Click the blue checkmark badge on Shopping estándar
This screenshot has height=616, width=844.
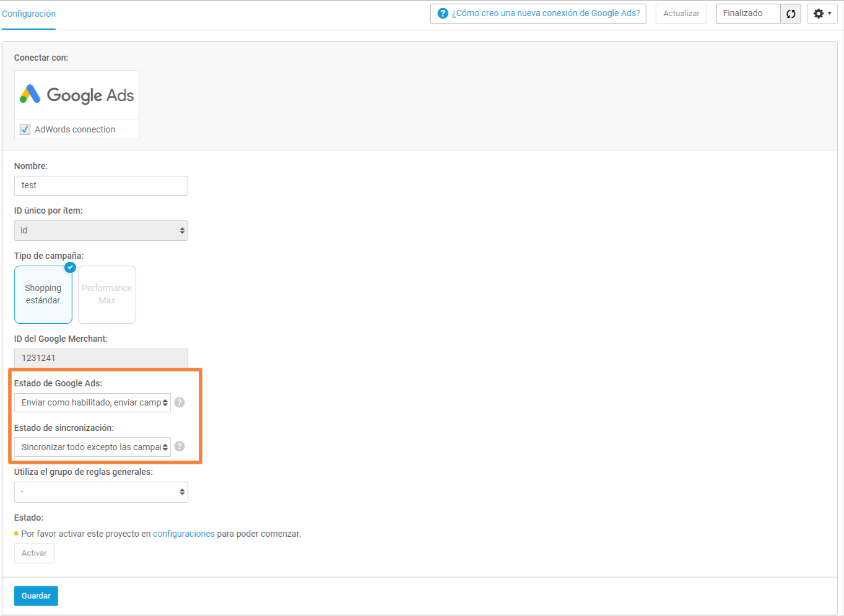70,267
